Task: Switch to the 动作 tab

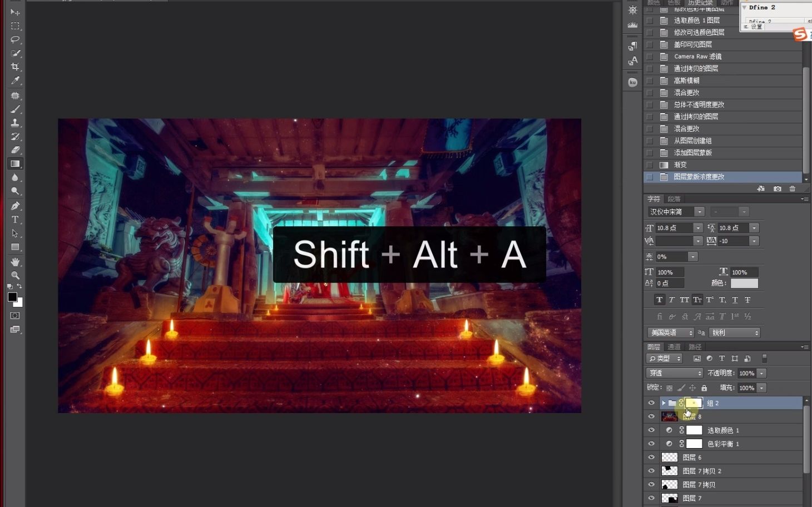Action: point(727,3)
